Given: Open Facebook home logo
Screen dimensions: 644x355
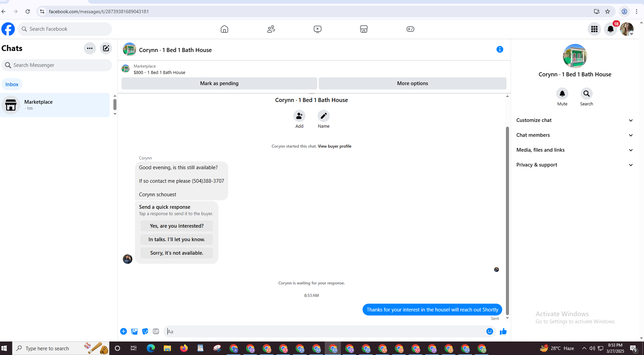Looking at the screenshot, I should pyautogui.click(x=8, y=29).
